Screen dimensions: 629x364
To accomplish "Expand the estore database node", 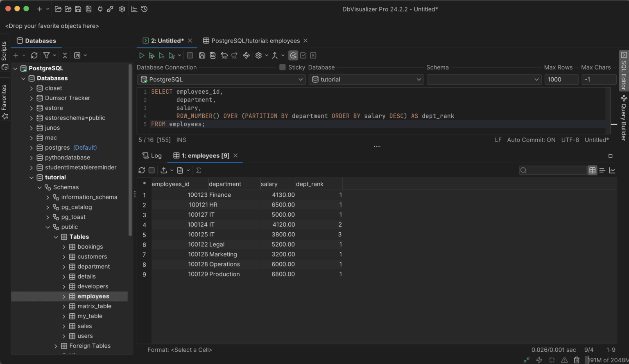I will click(x=31, y=108).
